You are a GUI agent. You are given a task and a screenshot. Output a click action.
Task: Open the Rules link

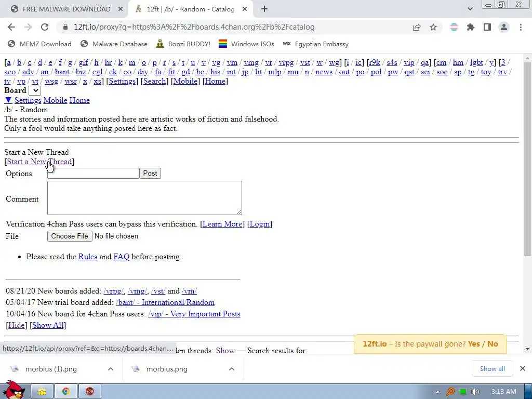coord(88,257)
